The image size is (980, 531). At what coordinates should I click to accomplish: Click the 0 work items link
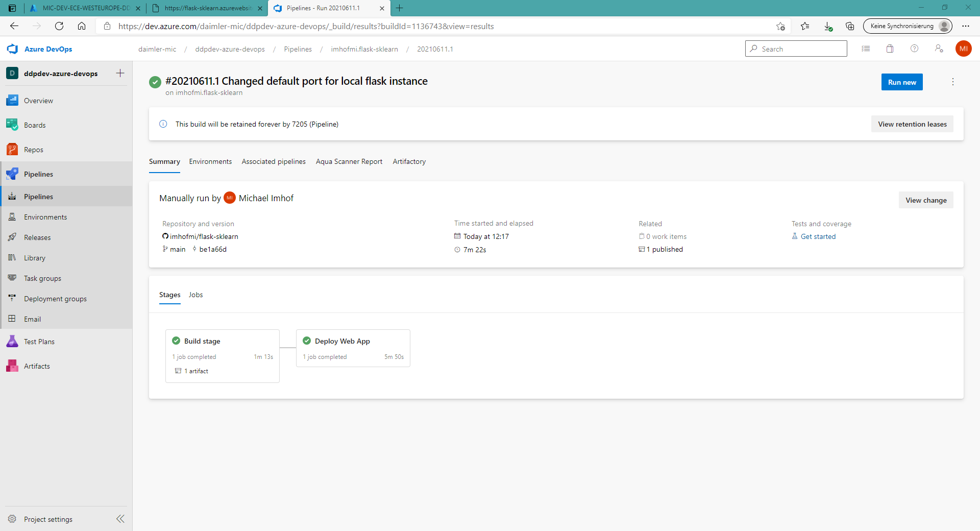(x=666, y=236)
